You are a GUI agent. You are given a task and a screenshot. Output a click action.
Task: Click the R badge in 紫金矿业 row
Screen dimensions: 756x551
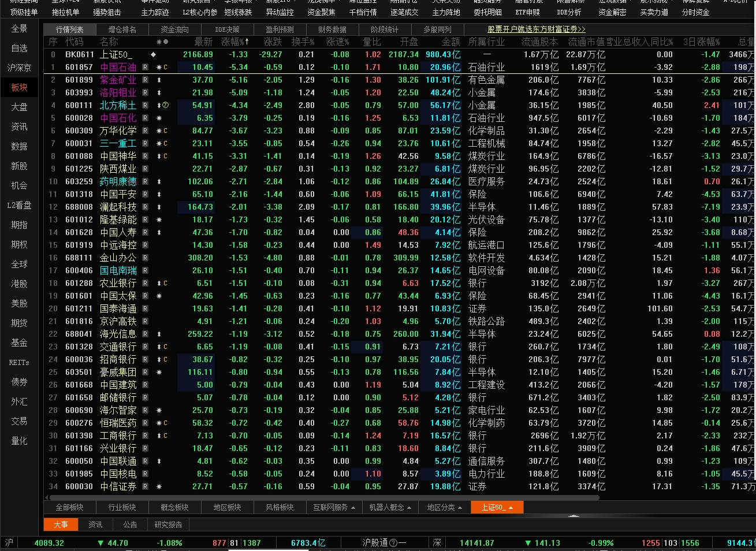146,80
